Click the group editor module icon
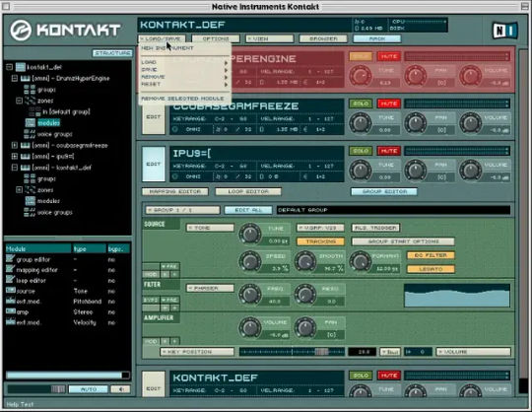 click(10, 259)
